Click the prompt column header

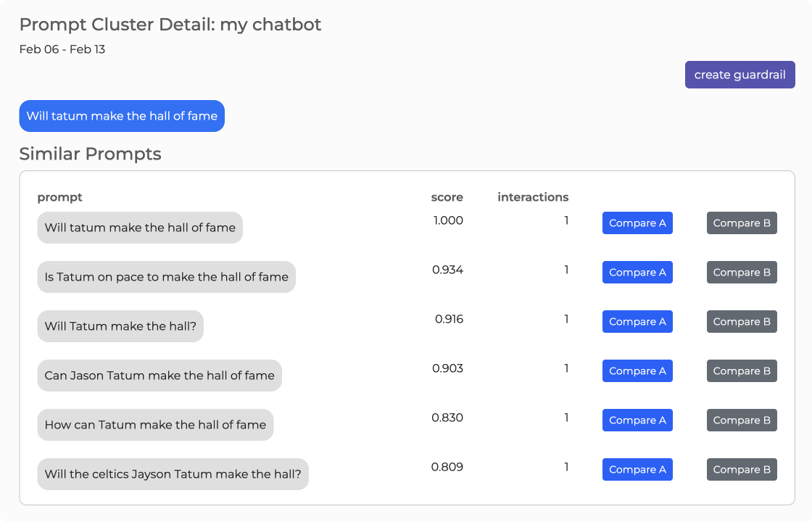coord(59,197)
